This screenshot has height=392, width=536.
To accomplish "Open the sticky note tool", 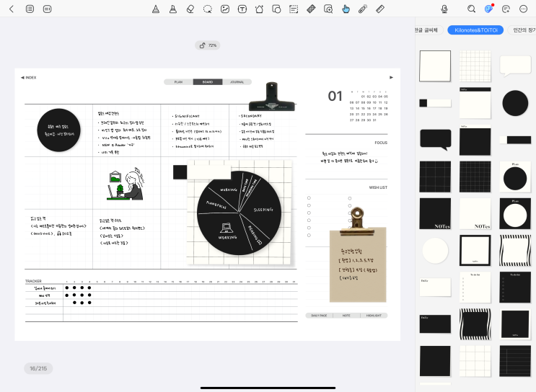I will point(276,9).
